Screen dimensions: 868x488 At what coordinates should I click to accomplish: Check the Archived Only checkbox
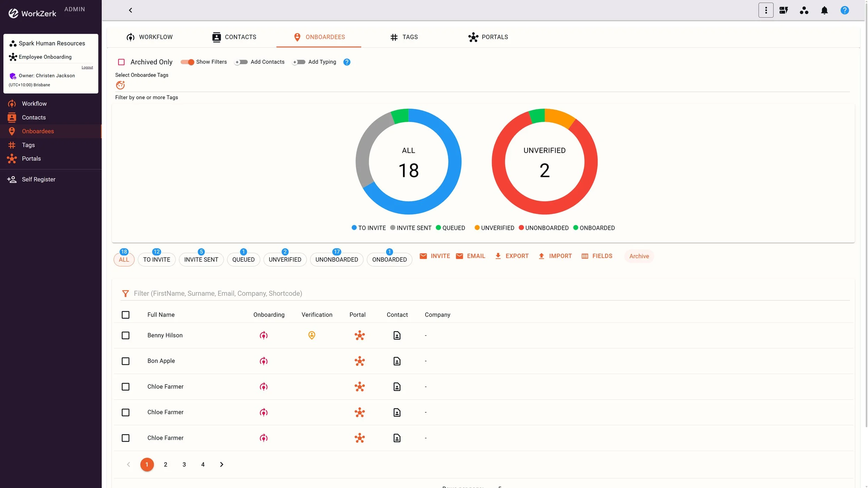(121, 62)
